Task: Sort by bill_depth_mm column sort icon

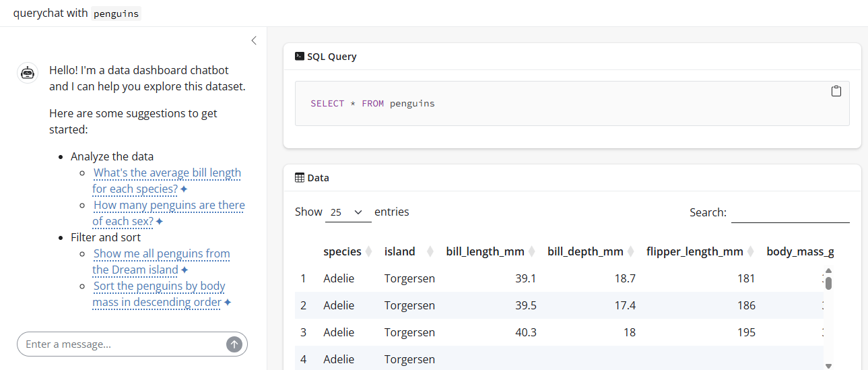Action: point(630,252)
